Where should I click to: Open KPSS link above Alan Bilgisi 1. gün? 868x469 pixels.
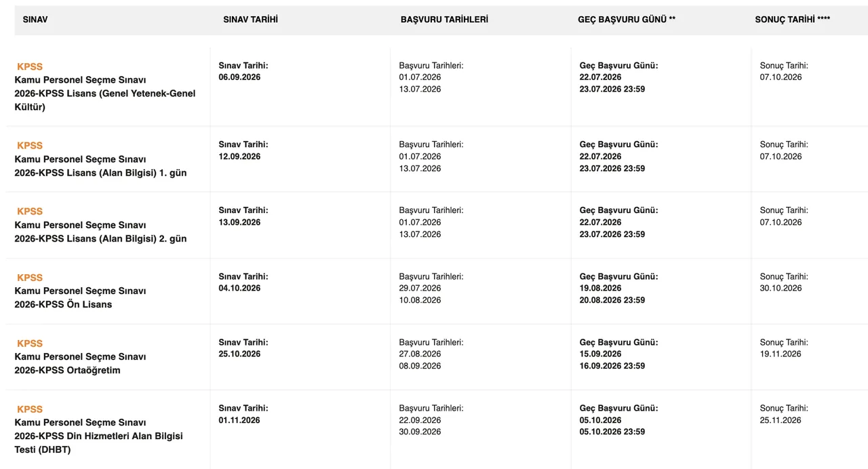tap(30, 145)
